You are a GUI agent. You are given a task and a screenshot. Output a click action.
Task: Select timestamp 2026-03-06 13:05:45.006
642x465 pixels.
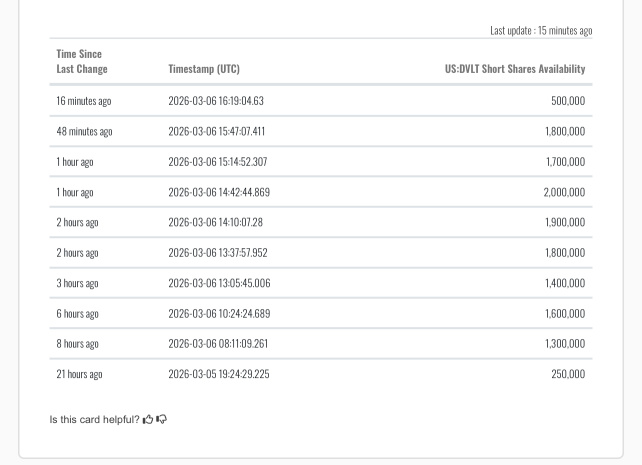click(x=219, y=283)
